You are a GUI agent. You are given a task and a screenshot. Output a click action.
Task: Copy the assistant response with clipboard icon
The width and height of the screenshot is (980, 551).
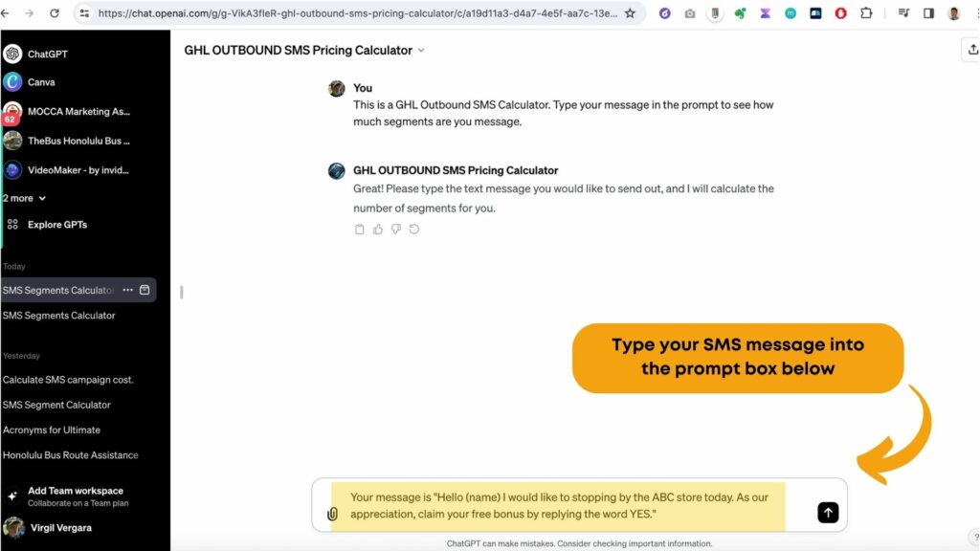(x=360, y=230)
